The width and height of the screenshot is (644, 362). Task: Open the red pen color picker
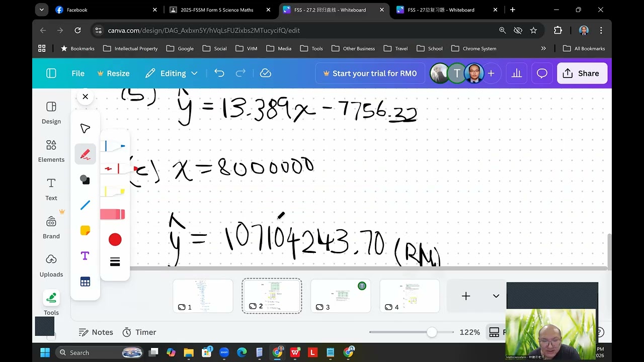(x=115, y=239)
